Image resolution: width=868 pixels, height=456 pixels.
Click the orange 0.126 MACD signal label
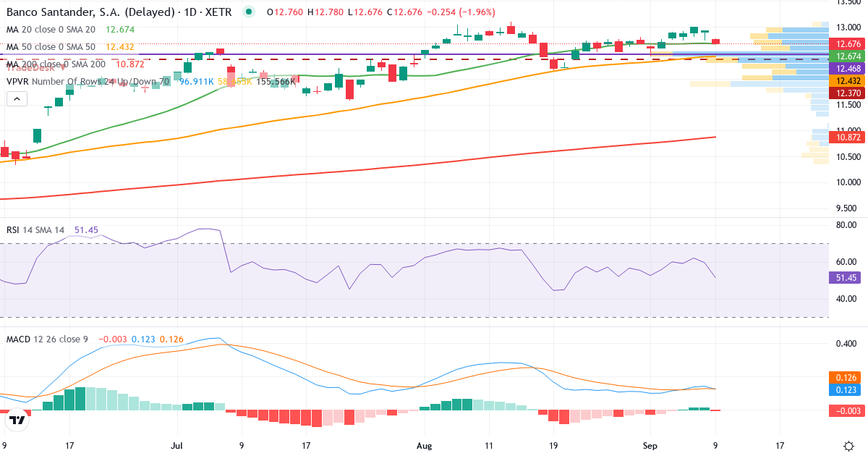pyautogui.click(x=845, y=377)
